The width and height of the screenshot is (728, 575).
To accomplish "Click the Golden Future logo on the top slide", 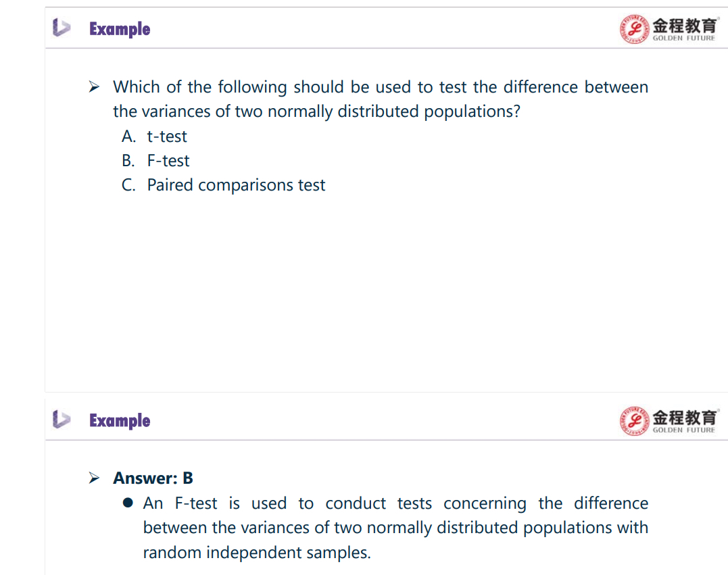I will 669,29.
